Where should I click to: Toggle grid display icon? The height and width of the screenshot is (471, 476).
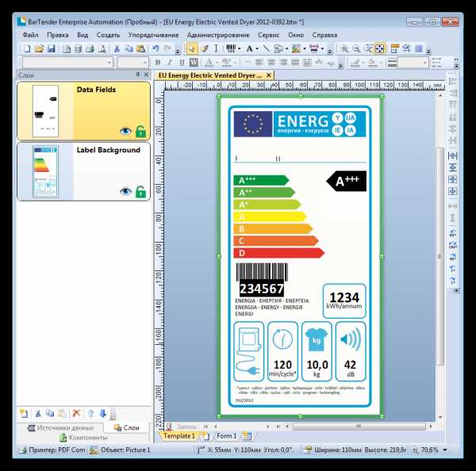[419, 48]
